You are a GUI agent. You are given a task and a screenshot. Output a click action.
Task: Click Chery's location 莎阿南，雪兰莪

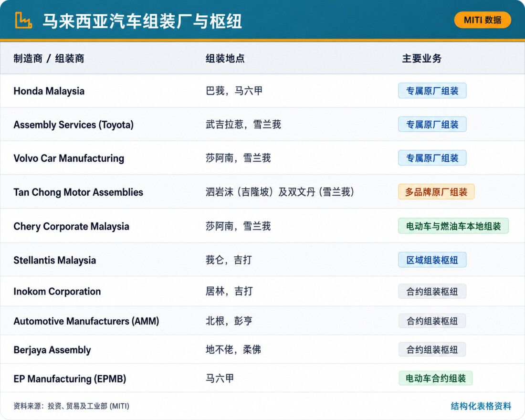pos(238,226)
